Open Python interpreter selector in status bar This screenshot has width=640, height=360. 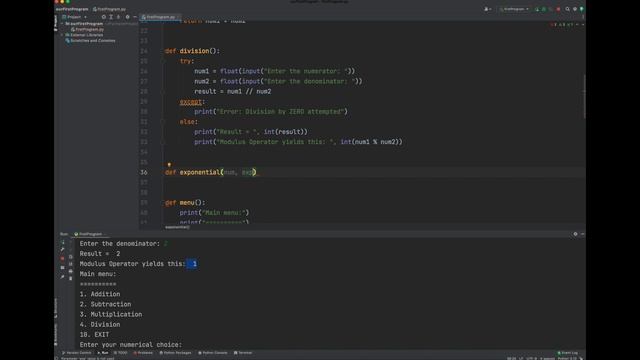567,358
